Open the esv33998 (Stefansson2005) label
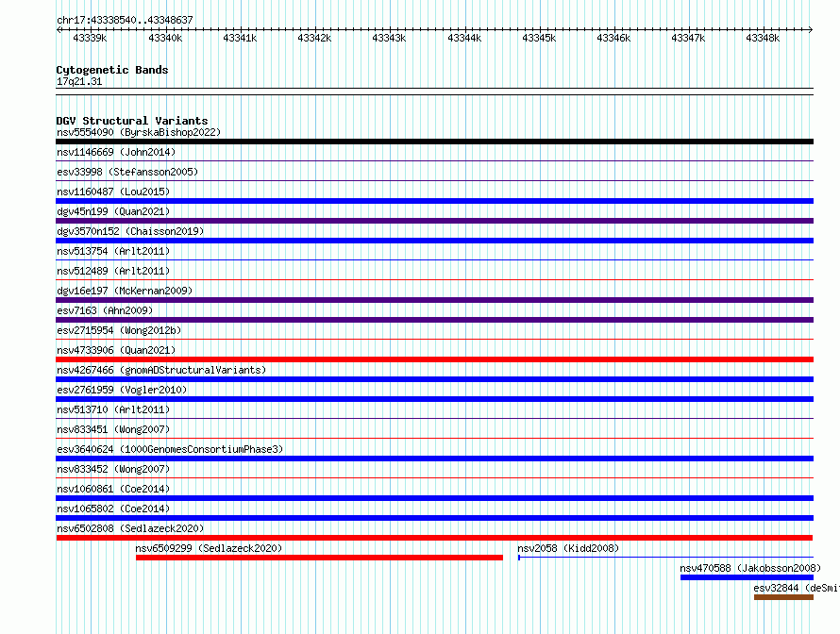The width and height of the screenshot is (840, 634). click(127, 172)
